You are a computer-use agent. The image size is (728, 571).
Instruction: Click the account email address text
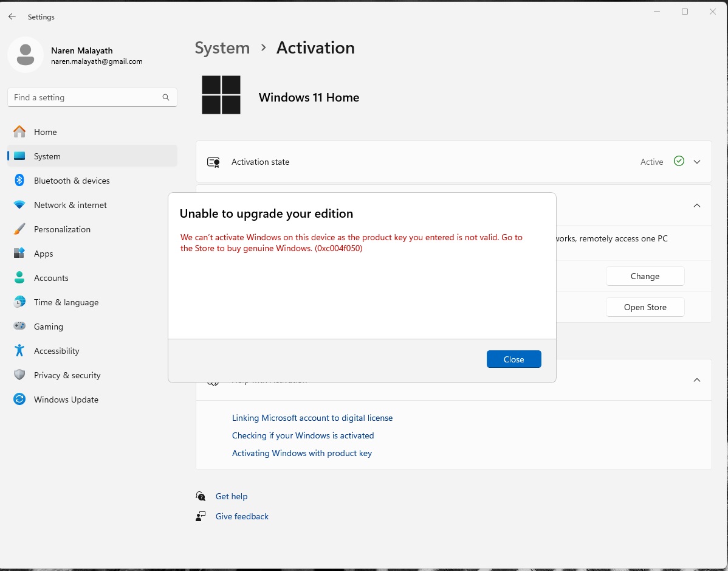click(x=97, y=61)
